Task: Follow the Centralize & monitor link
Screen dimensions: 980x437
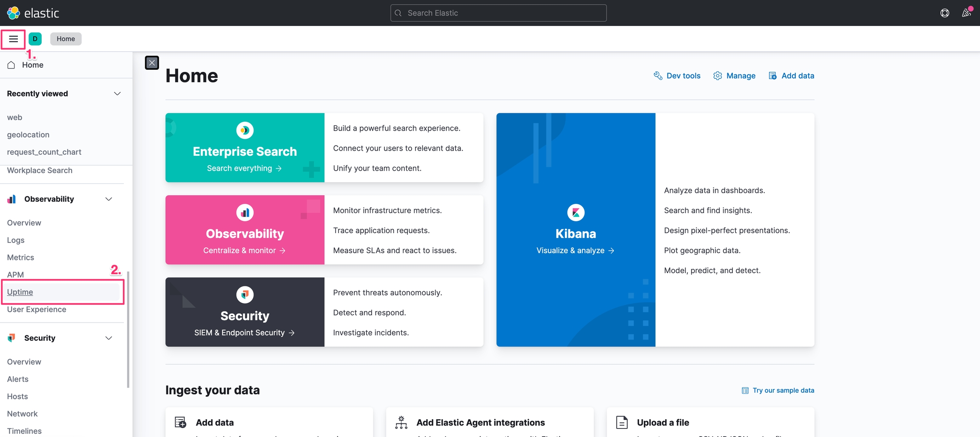Action: coord(245,251)
